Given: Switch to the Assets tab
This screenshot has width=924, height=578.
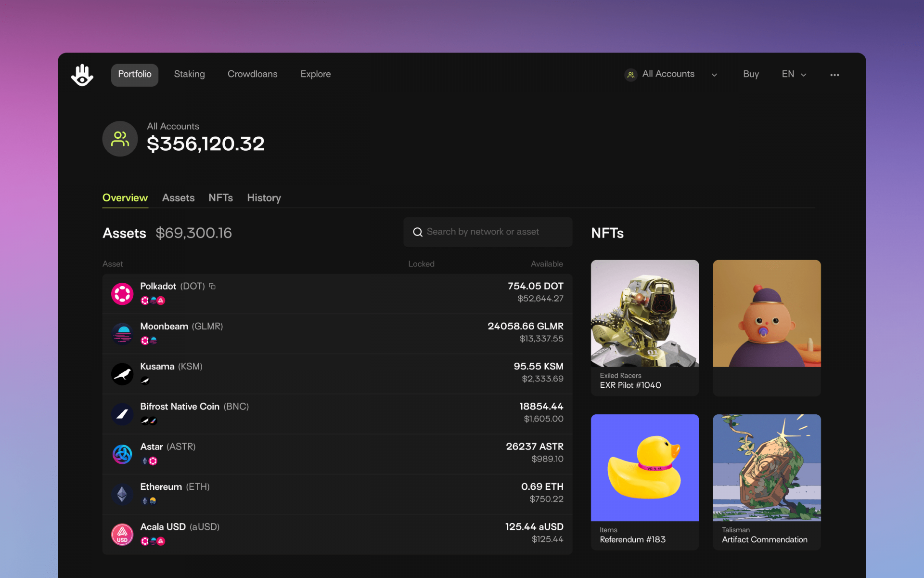Looking at the screenshot, I should click(x=179, y=198).
